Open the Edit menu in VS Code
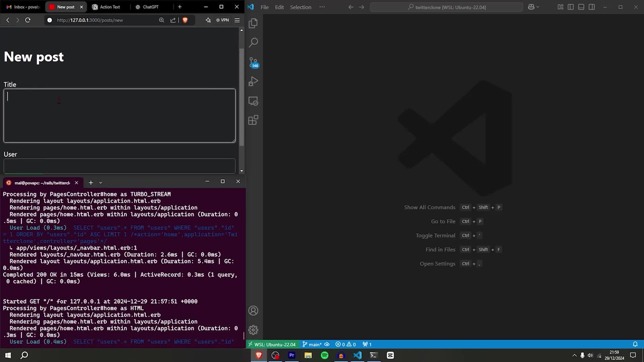The height and width of the screenshot is (362, 644). click(279, 7)
